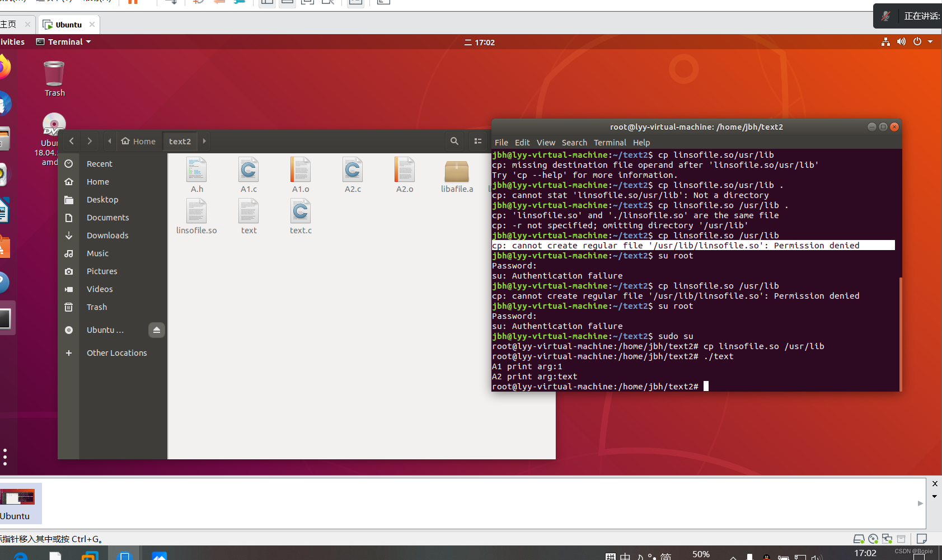
Task: Show applications grid in dock
Action: pos(5,457)
